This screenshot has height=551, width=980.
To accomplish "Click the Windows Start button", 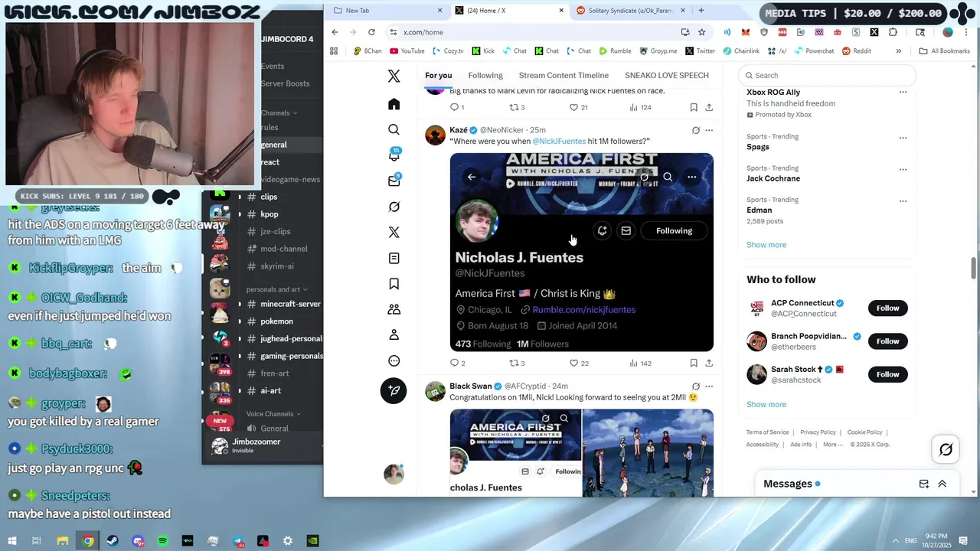I will [11, 541].
